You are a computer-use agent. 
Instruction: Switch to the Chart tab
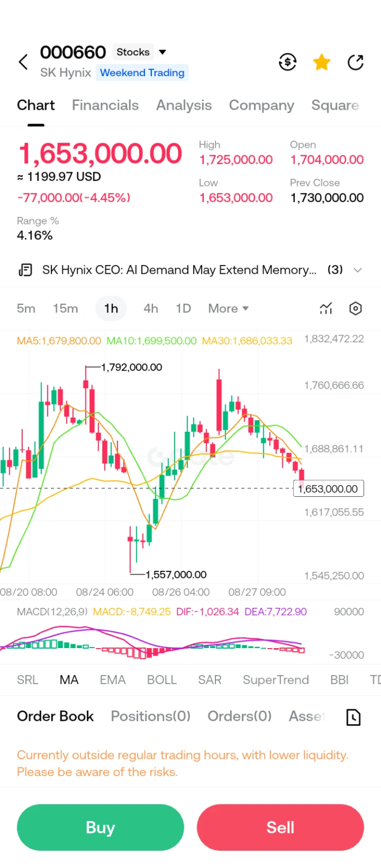click(x=36, y=105)
